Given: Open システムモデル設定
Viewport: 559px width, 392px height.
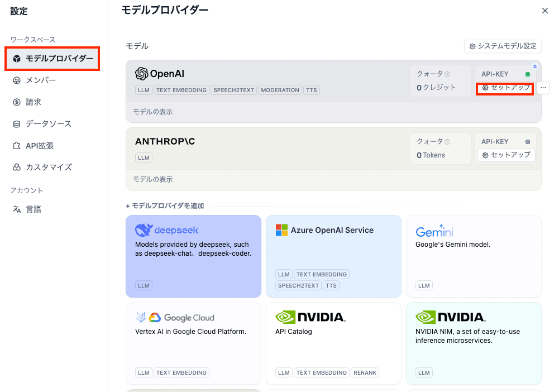Looking at the screenshot, I should click(x=502, y=46).
